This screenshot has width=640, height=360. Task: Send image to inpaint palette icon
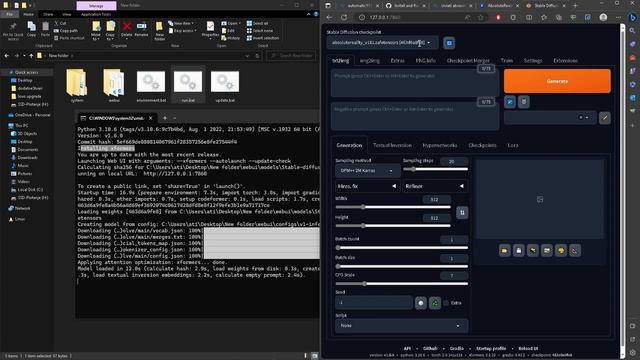561,250
